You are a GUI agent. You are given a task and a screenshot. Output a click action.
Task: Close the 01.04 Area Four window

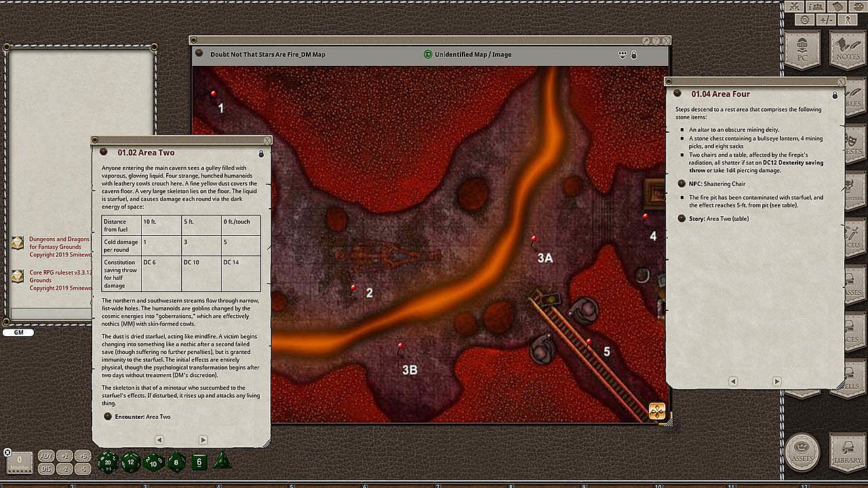842,81
